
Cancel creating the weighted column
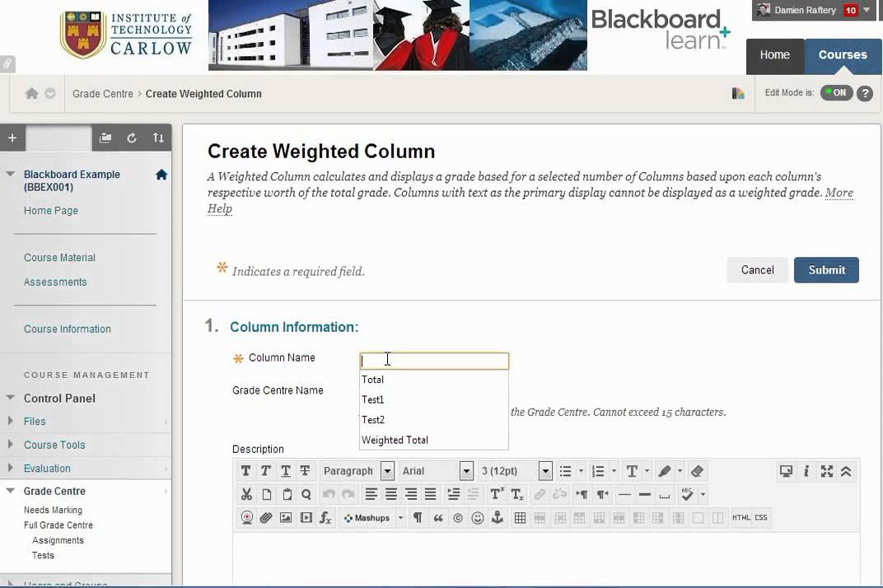click(757, 270)
